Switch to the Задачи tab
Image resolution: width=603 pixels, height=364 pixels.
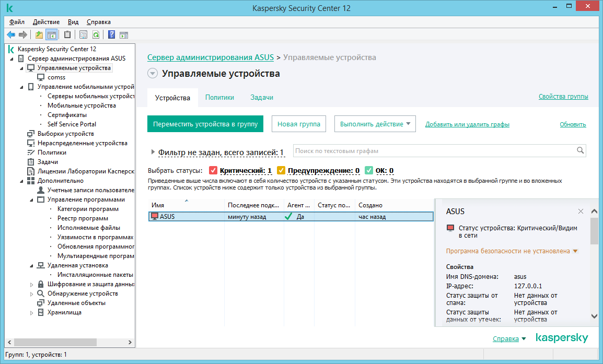pyautogui.click(x=262, y=97)
